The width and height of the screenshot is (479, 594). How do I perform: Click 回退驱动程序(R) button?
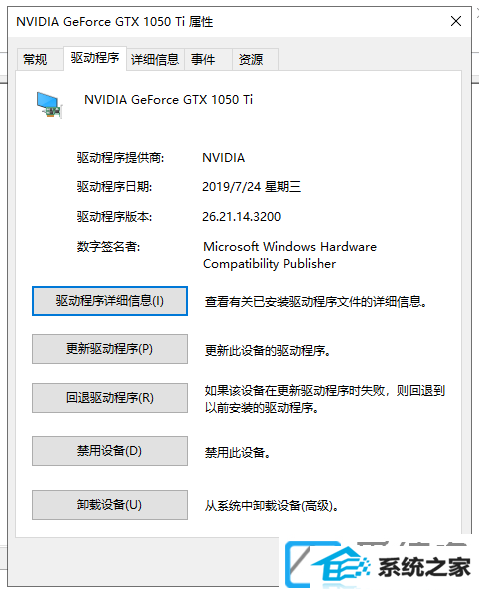110,398
